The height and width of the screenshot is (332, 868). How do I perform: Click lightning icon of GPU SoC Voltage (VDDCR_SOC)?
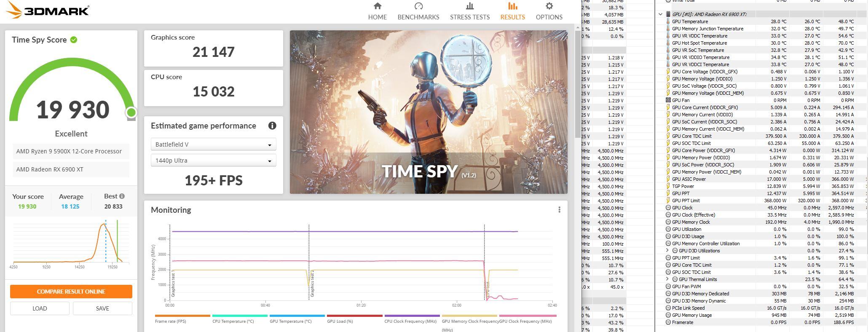(668, 86)
